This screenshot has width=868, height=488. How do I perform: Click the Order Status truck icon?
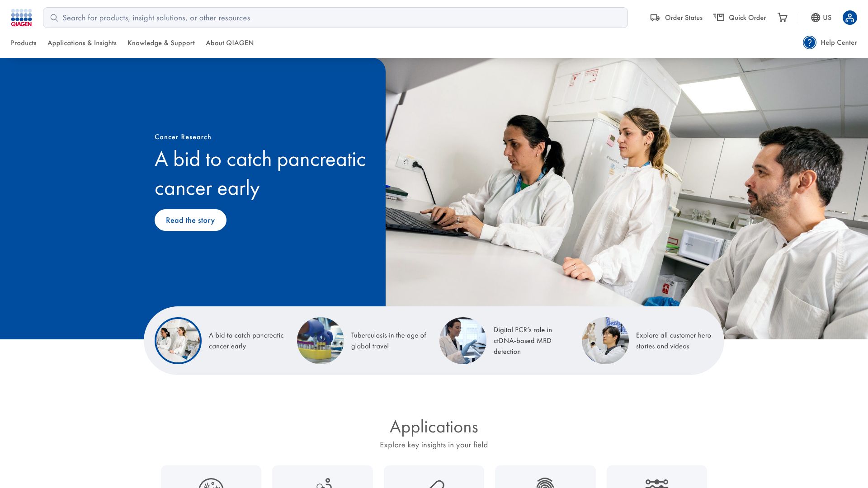pyautogui.click(x=655, y=18)
